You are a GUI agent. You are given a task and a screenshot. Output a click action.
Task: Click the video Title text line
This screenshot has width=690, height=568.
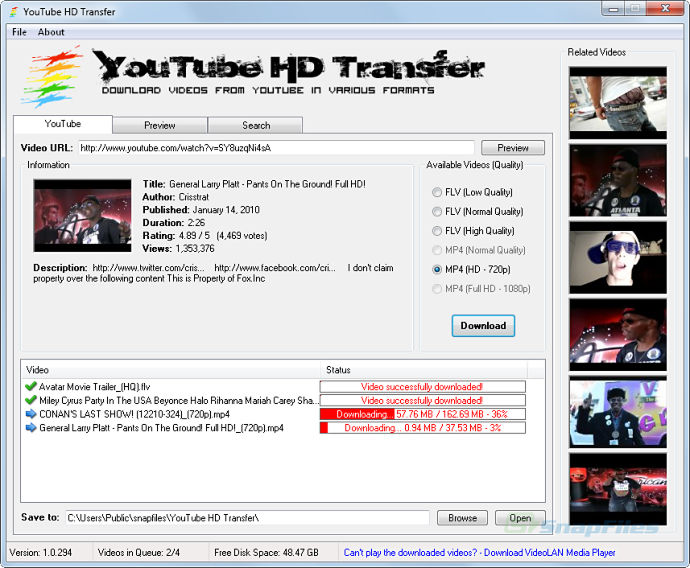pyautogui.click(x=254, y=184)
